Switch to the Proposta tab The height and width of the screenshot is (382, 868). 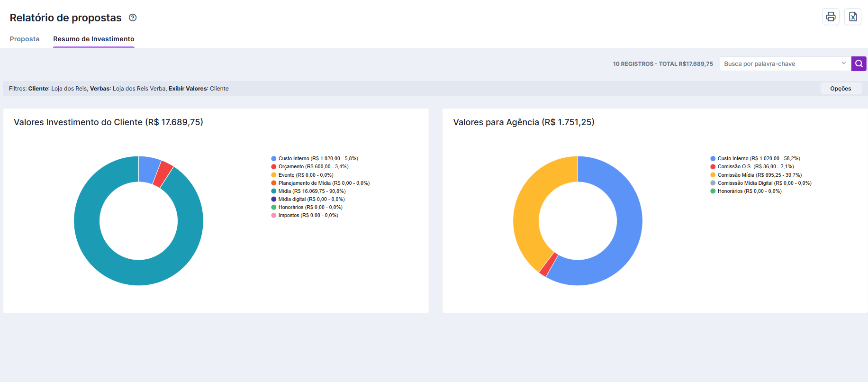click(25, 39)
